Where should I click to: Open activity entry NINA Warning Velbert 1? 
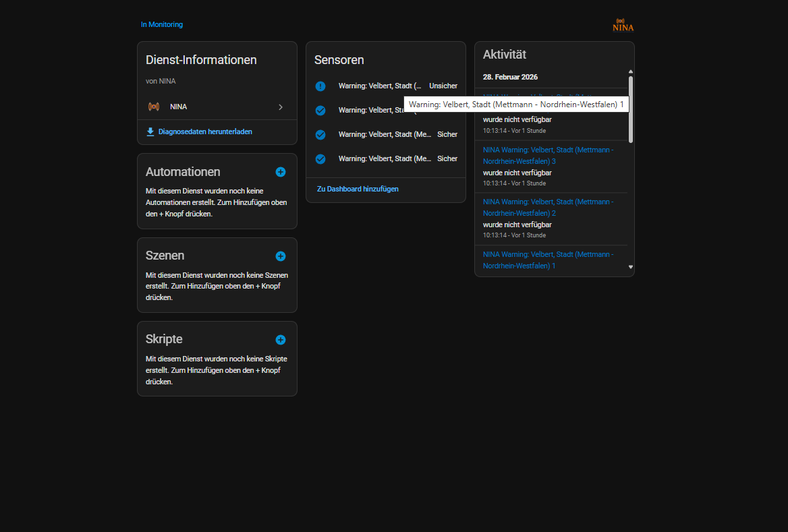(x=548, y=260)
